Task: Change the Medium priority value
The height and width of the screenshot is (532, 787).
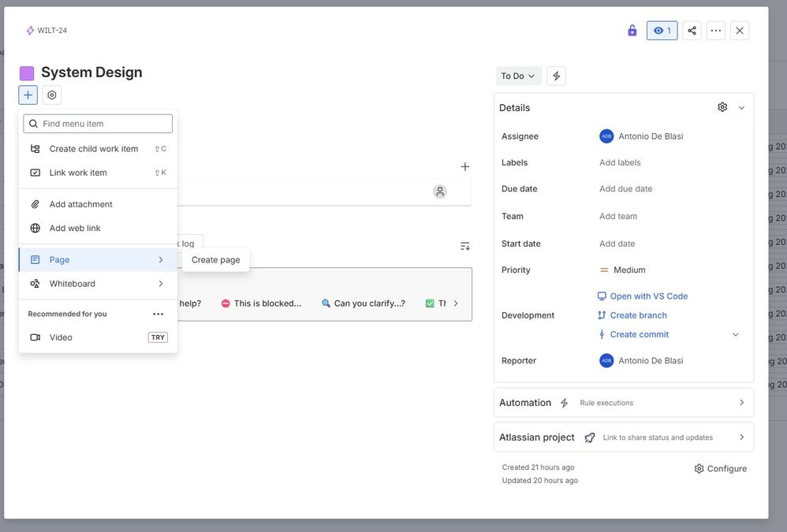Action: (x=623, y=270)
